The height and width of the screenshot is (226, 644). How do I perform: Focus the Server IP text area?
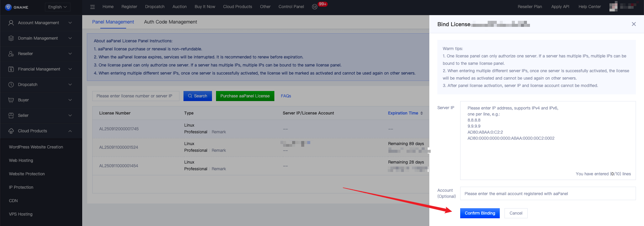pyautogui.click(x=548, y=140)
